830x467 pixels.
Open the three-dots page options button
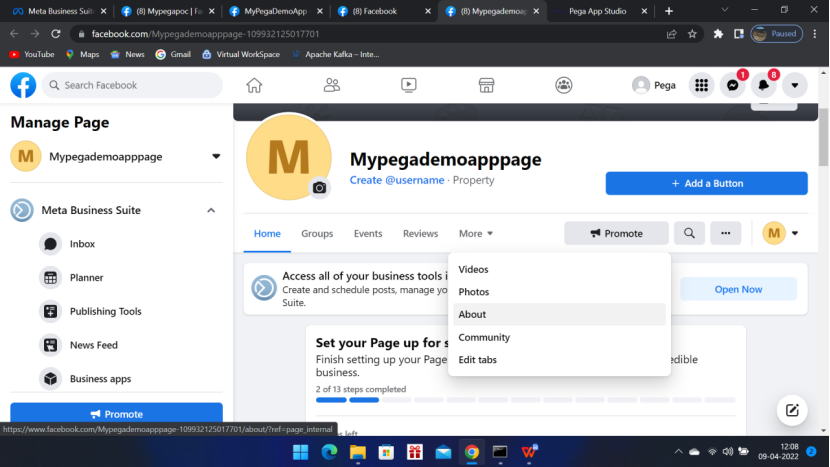click(x=726, y=234)
